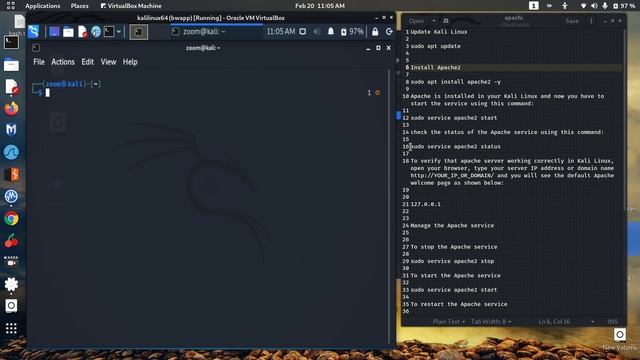The width and height of the screenshot is (640, 360).
Task: Click the 97% battery indicator in Kali panel
Action: [352, 31]
